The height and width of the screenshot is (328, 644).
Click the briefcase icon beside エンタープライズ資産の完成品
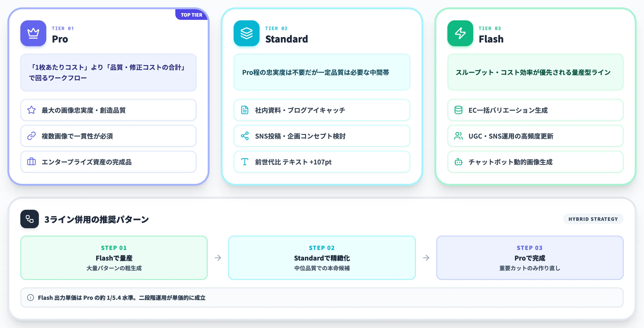31,162
